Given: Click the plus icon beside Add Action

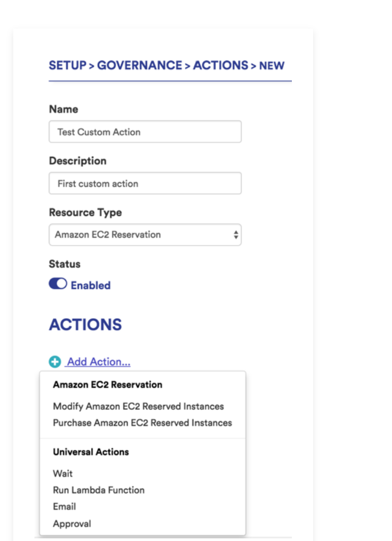Looking at the screenshot, I should pyautogui.click(x=55, y=362).
